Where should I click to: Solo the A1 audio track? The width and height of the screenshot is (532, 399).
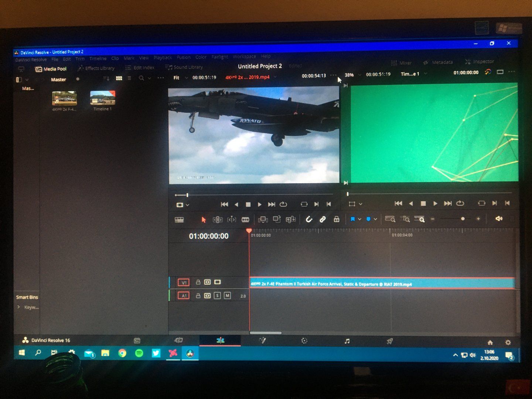click(x=217, y=296)
